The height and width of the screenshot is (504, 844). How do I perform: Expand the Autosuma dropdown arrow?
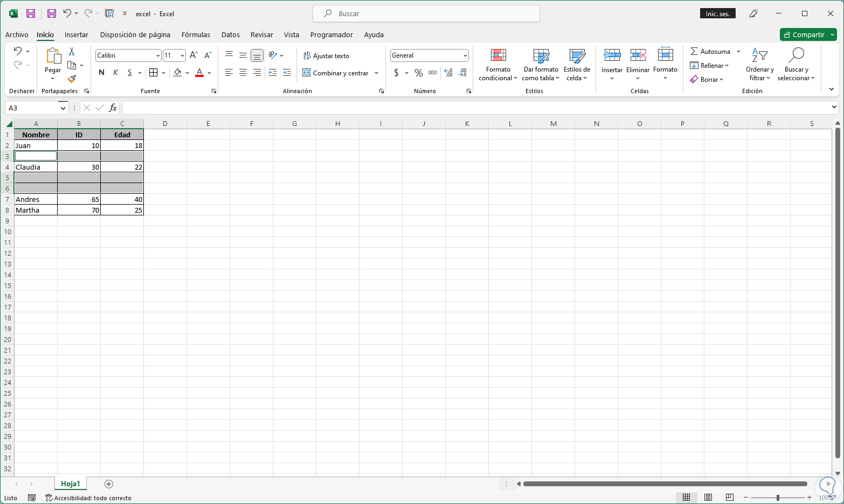point(738,52)
